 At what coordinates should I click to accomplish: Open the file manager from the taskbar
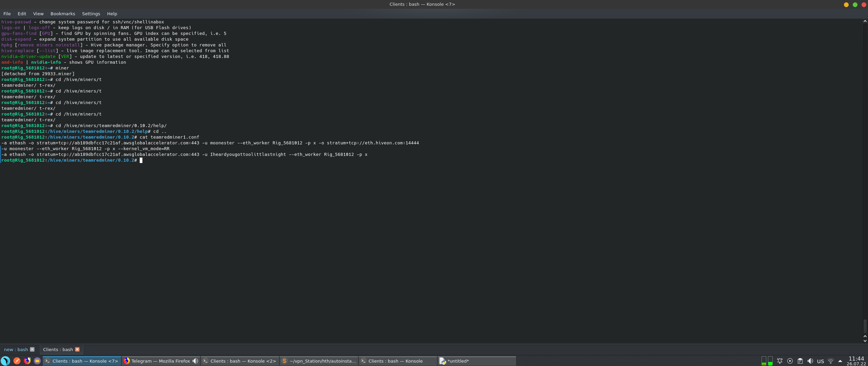tap(37, 361)
